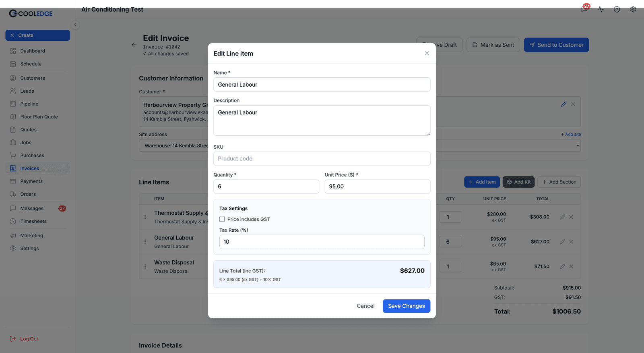Open Purchases in the sidebar
Screen dimensions: 644x353
[38, 156]
